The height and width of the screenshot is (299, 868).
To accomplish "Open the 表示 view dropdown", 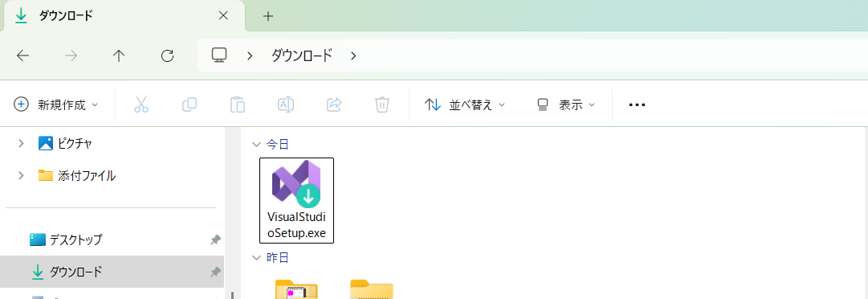I will pos(566,104).
